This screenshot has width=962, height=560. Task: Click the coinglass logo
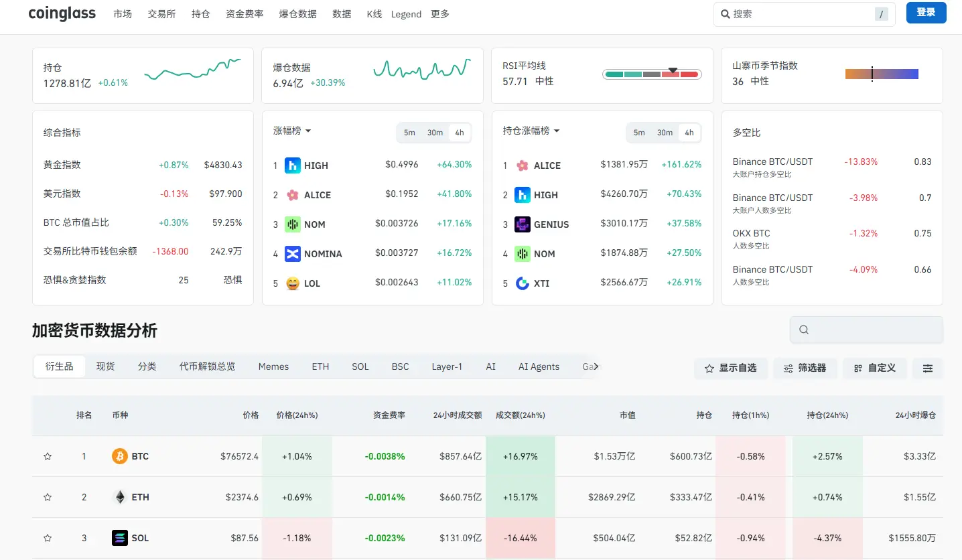62,13
